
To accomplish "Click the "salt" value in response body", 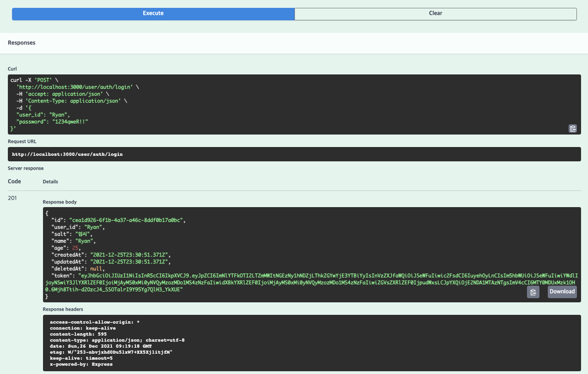I will click(84, 234).
